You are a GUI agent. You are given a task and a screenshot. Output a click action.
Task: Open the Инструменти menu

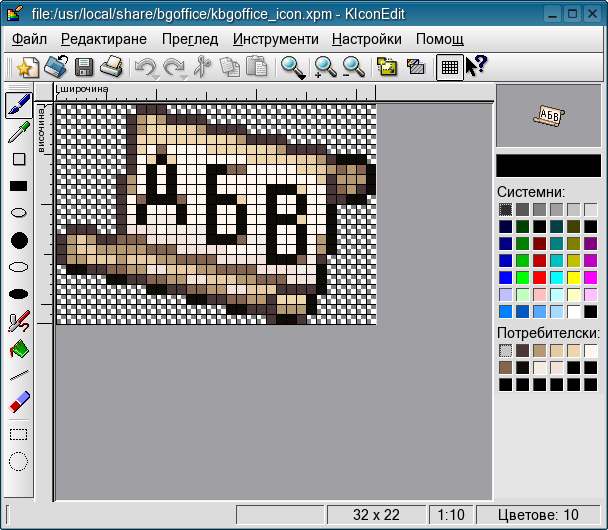coord(275,39)
